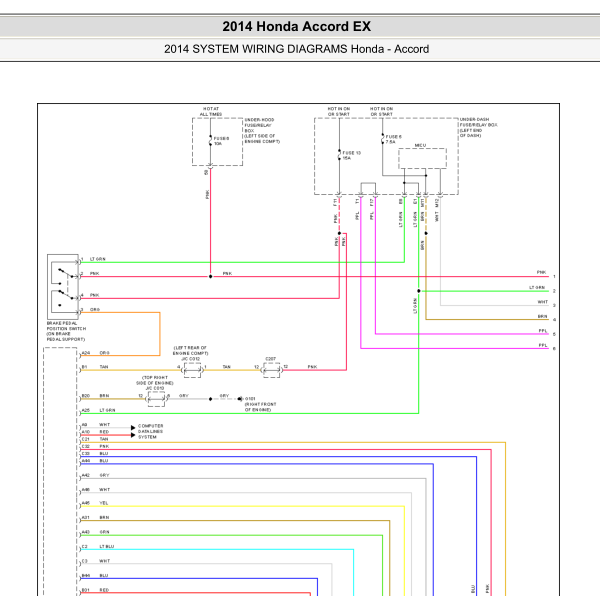Click switch pin 1 'LT GRN' label
The image size is (600, 596).
[x=98, y=259]
